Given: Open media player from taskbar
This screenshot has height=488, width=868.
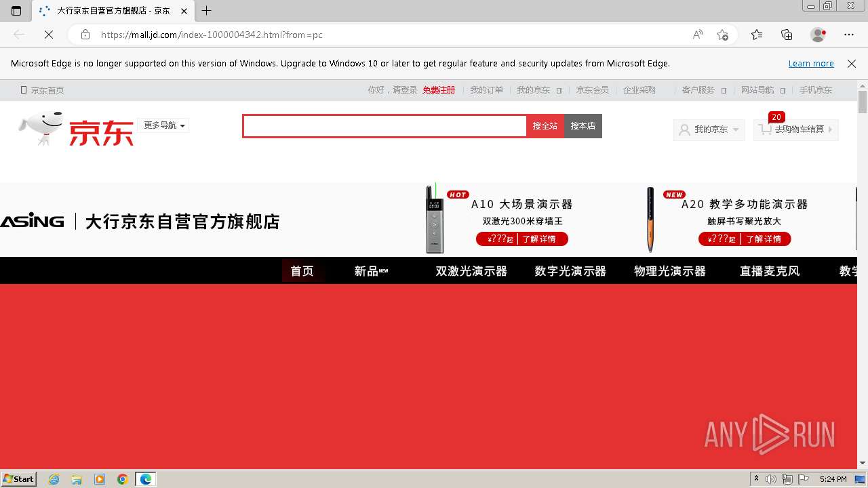Looking at the screenshot, I should [100, 479].
